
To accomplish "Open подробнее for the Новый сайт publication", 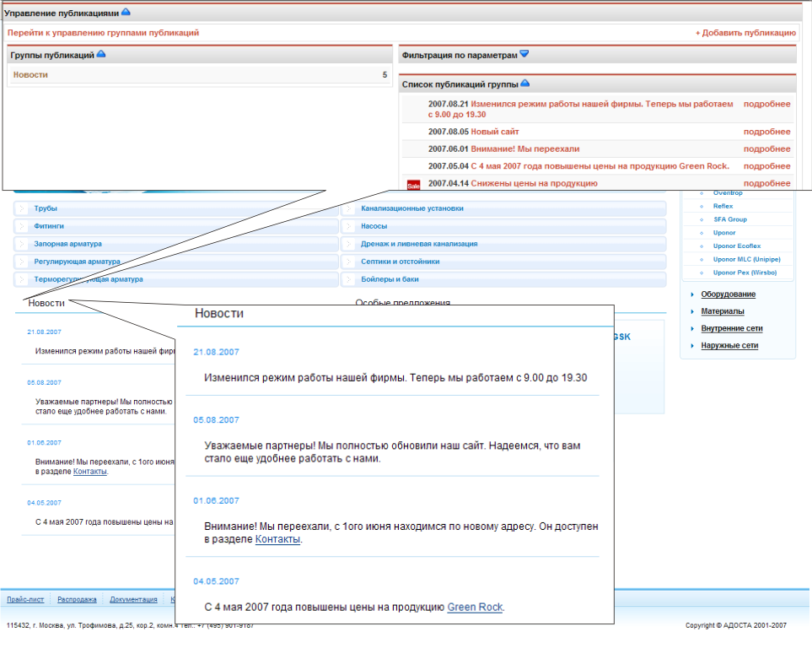I will (766, 132).
